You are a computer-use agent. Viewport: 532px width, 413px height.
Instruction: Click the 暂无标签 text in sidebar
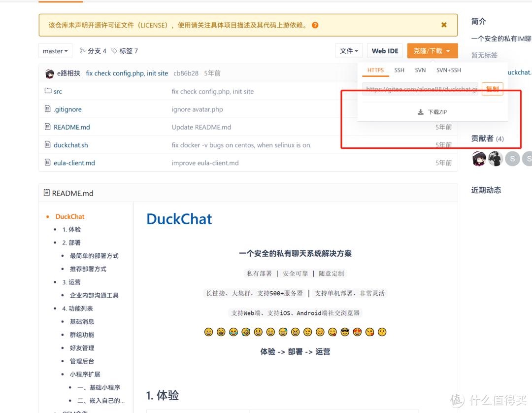(x=484, y=55)
